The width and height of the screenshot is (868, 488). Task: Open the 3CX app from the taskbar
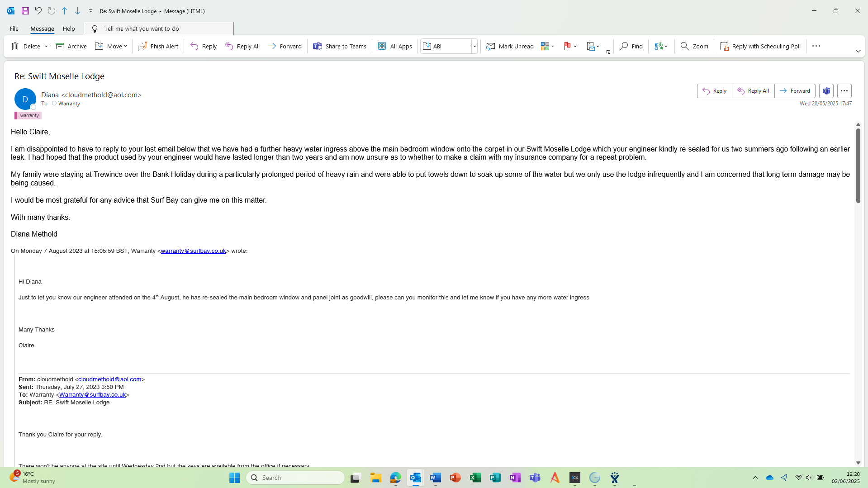coord(575,478)
